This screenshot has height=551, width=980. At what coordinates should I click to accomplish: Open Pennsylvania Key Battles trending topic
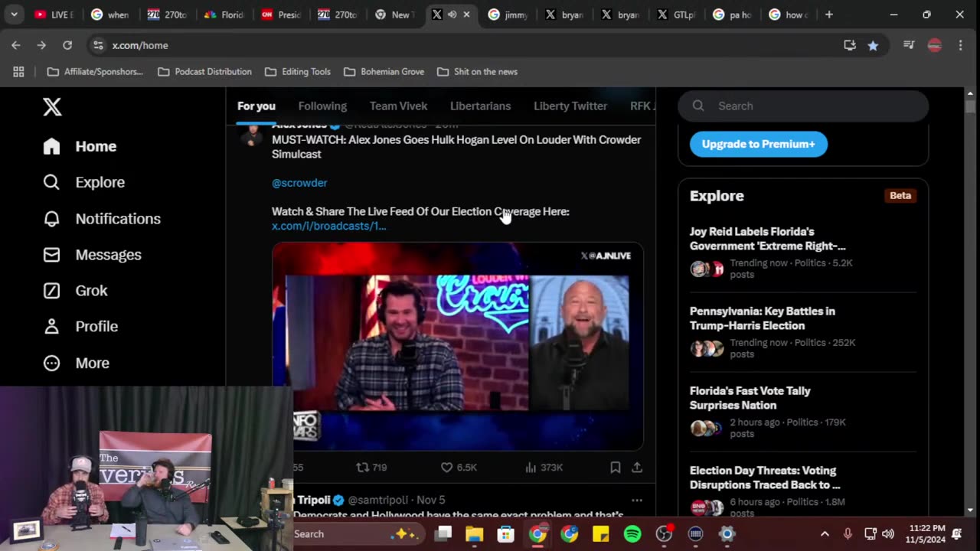coord(803,332)
